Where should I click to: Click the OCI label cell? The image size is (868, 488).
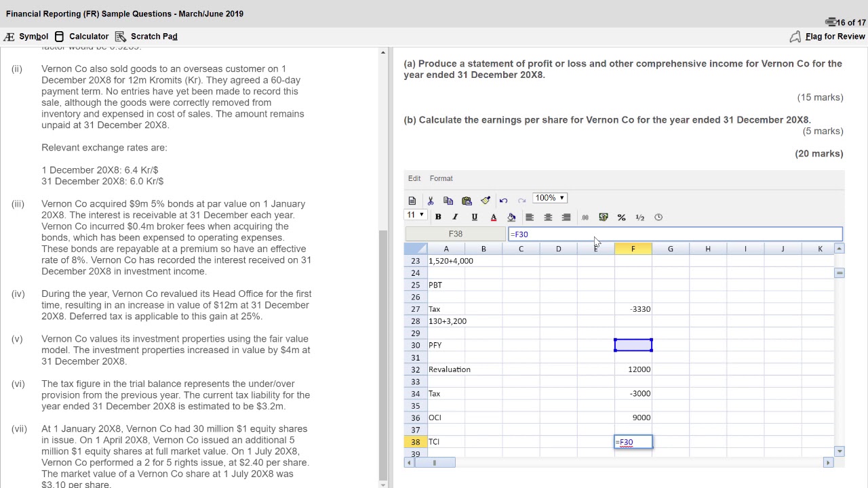coord(446,418)
